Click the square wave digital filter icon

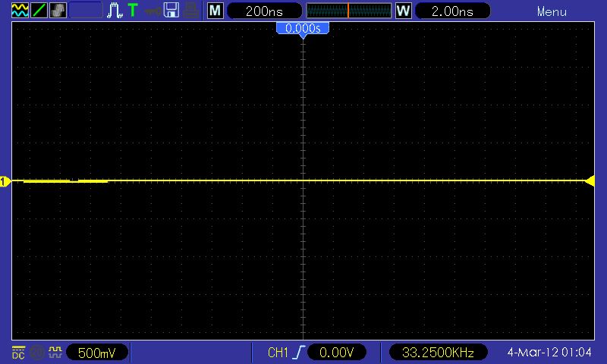point(55,352)
